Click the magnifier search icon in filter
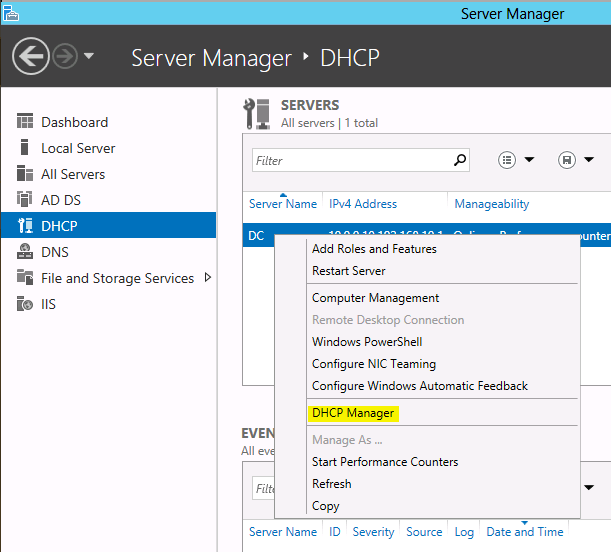 (460, 160)
